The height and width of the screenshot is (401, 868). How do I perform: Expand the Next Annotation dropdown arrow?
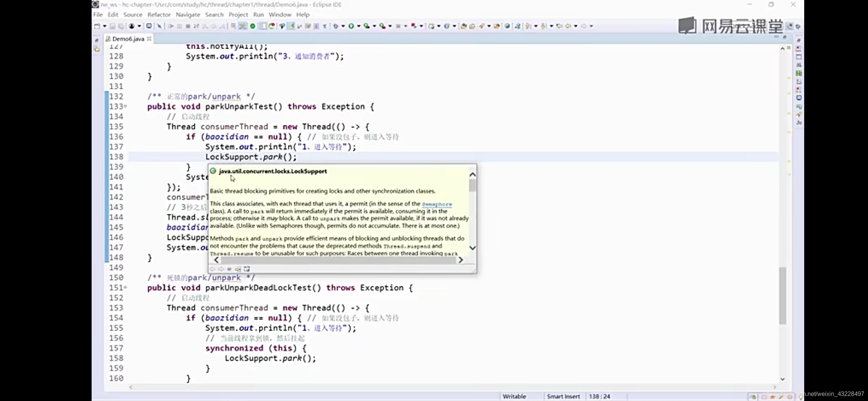click(x=536, y=26)
